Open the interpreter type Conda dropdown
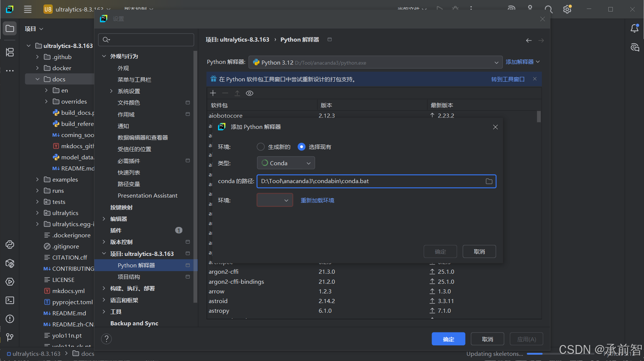 (x=286, y=163)
